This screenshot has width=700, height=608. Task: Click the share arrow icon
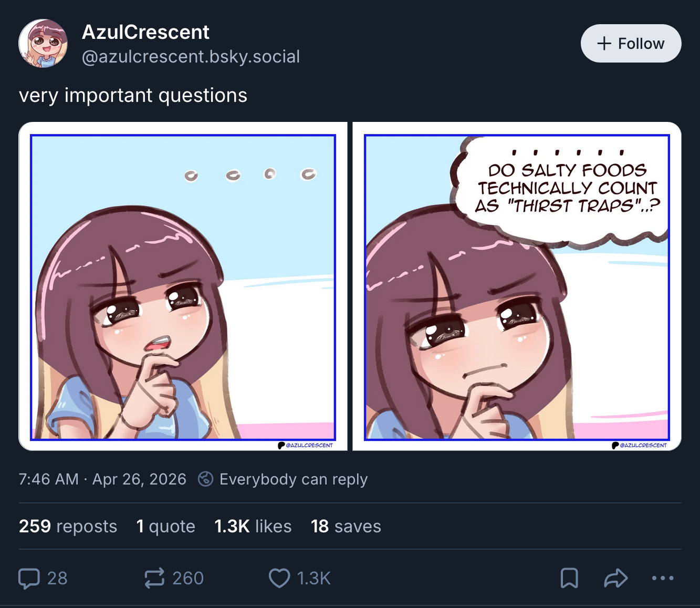click(x=615, y=578)
